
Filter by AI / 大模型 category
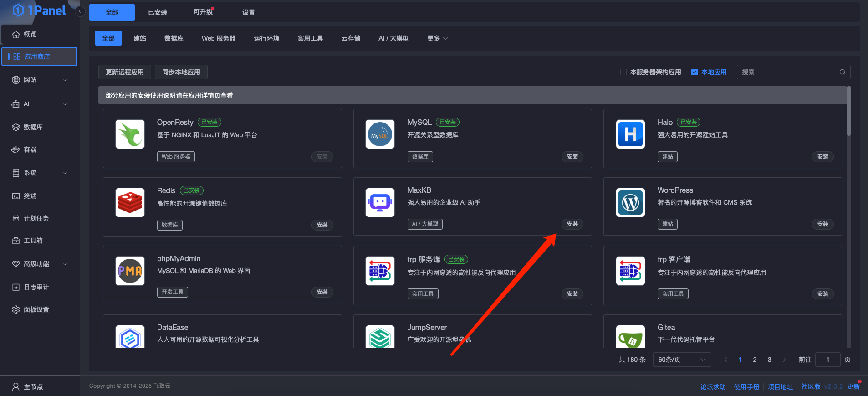click(393, 38)
